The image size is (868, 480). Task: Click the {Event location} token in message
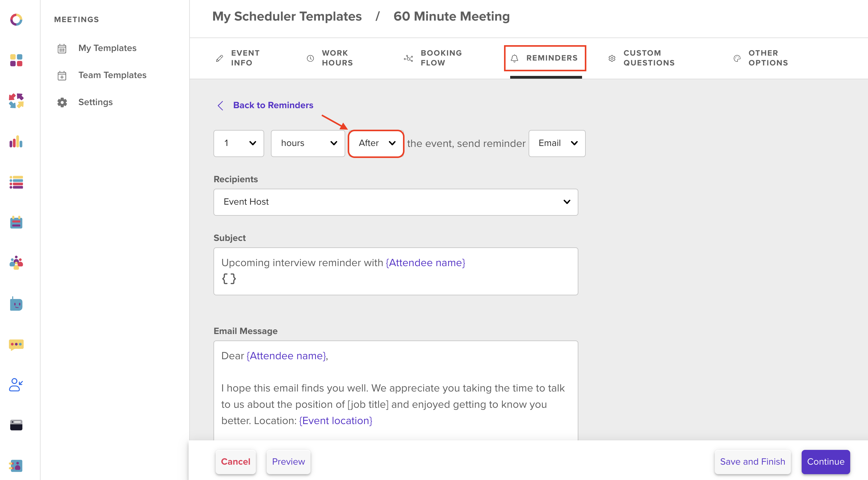(336, 421)
